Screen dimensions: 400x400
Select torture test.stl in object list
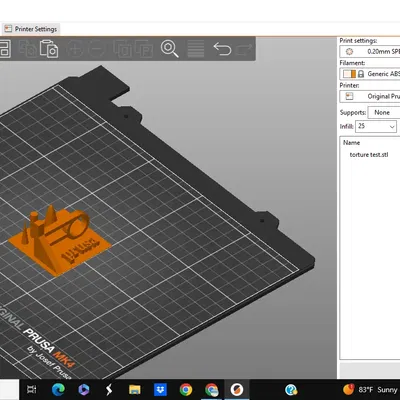369,155
